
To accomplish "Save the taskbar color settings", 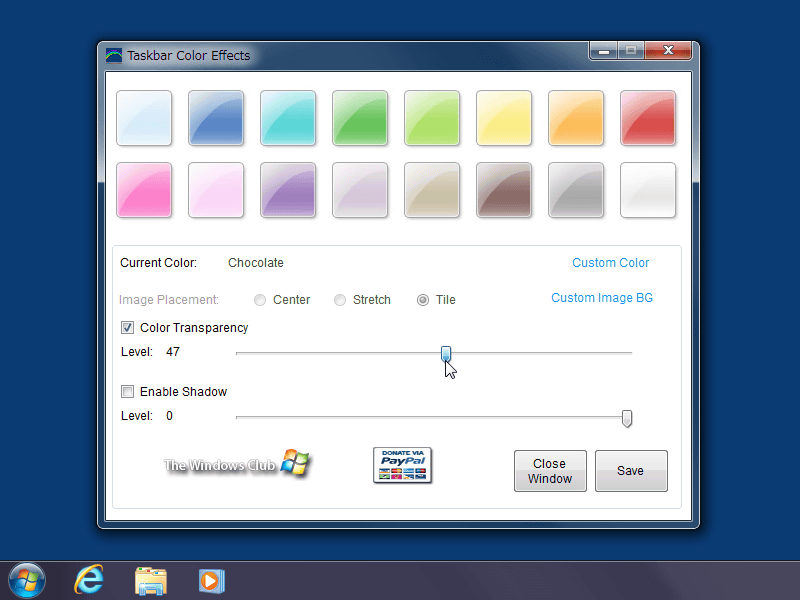I will tap(631, 471).
